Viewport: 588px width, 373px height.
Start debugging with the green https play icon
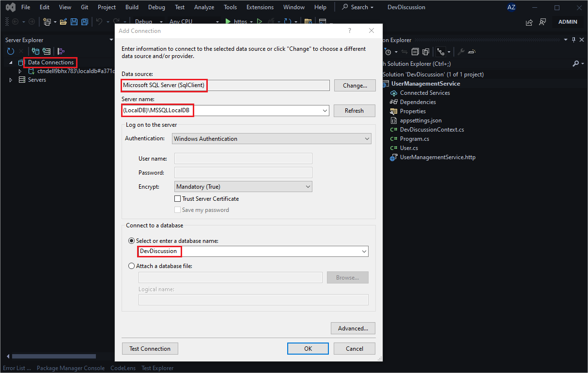pyautogui.click(x=228, y=22)
